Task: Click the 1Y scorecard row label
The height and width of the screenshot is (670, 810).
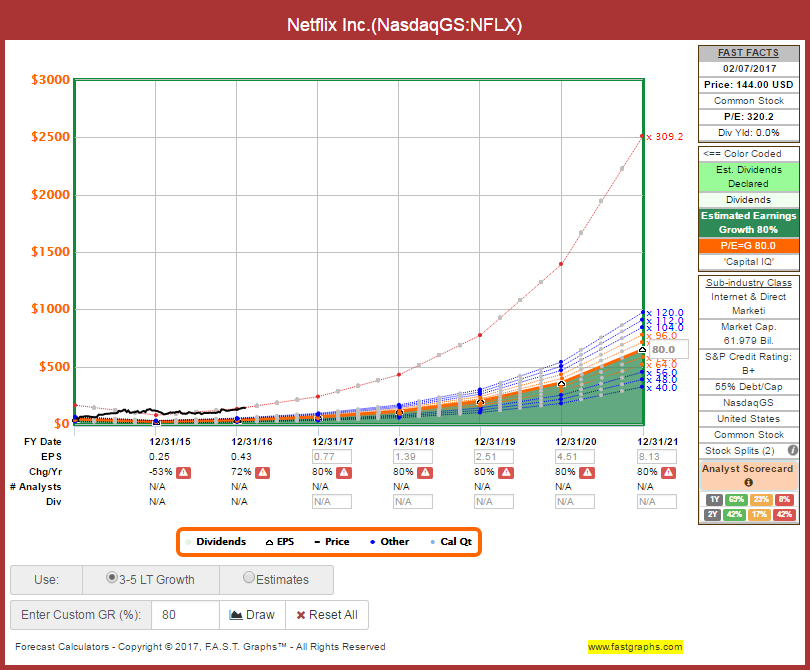Action: (714, 500)
